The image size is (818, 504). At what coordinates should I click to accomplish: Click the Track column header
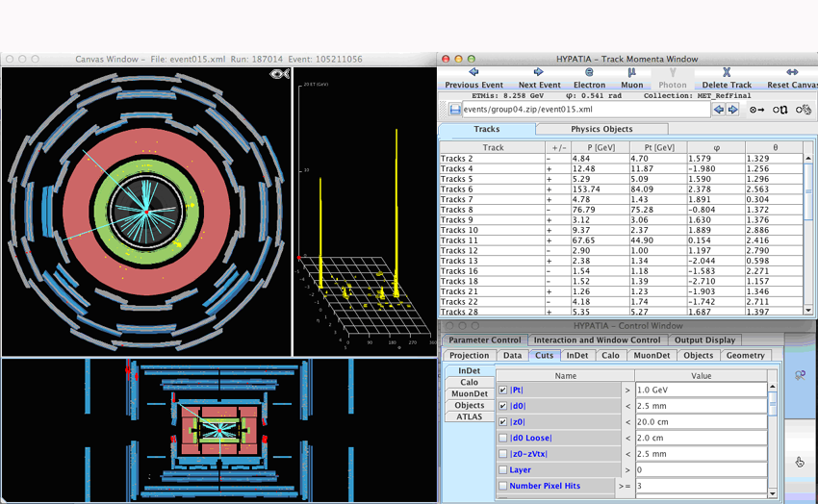[x=493, y=147]
